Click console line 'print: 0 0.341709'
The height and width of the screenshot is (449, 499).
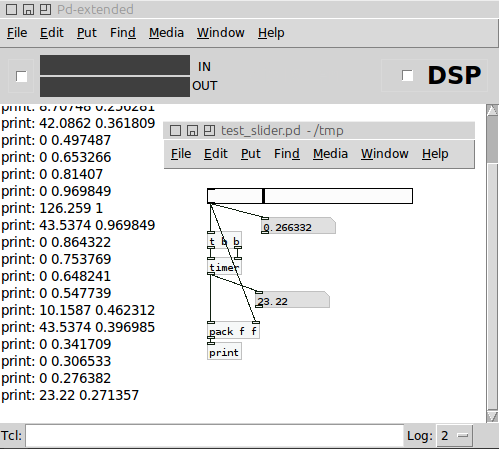56,344
